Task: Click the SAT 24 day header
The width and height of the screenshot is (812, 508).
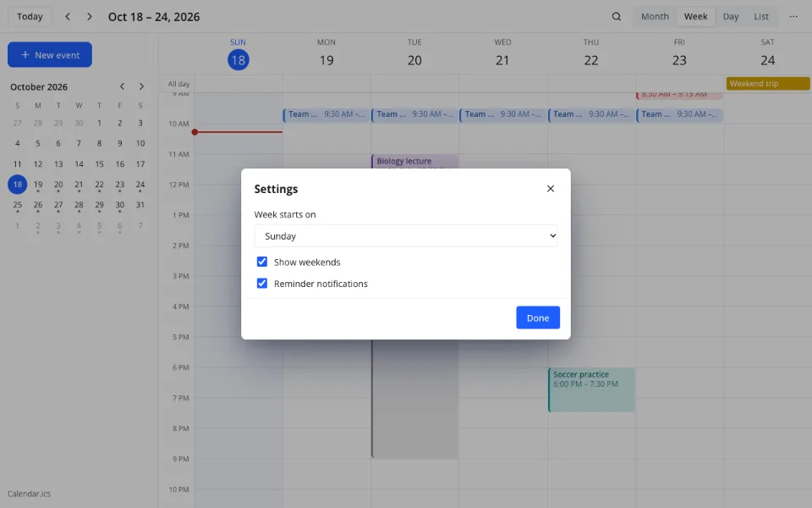Action: coord(767,54)
